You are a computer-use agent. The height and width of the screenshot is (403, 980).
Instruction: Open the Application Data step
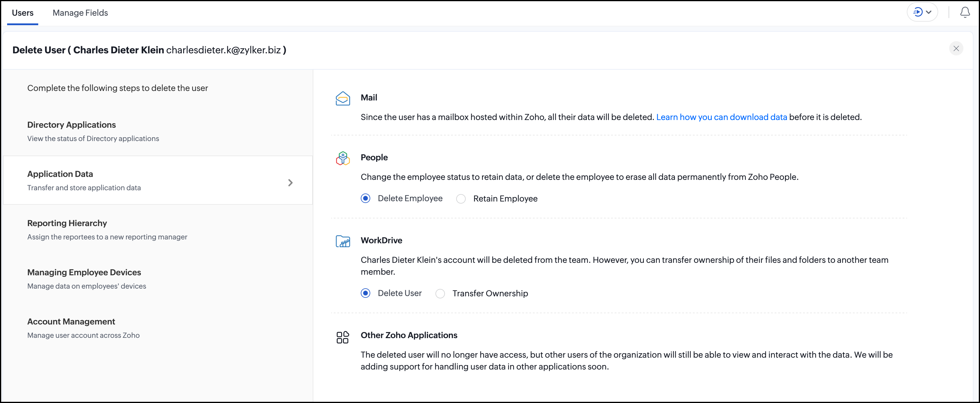click(158, 180)
